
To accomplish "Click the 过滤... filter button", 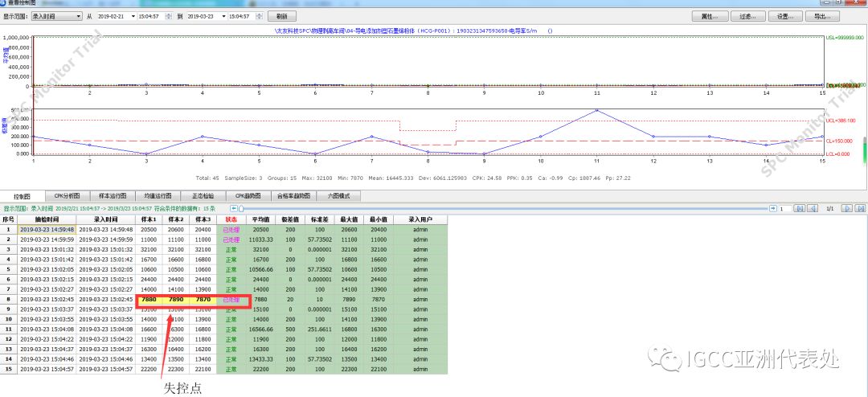I will 747,16.
